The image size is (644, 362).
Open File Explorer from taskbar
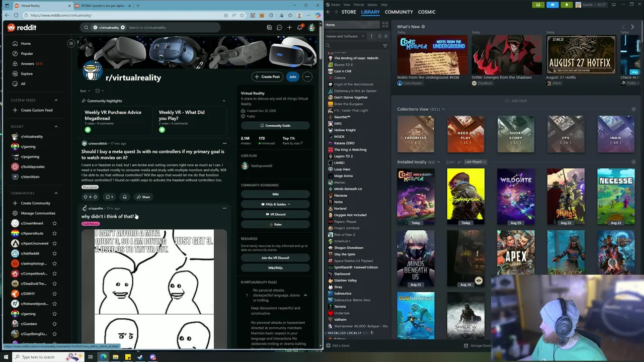(x=116, y=357)
